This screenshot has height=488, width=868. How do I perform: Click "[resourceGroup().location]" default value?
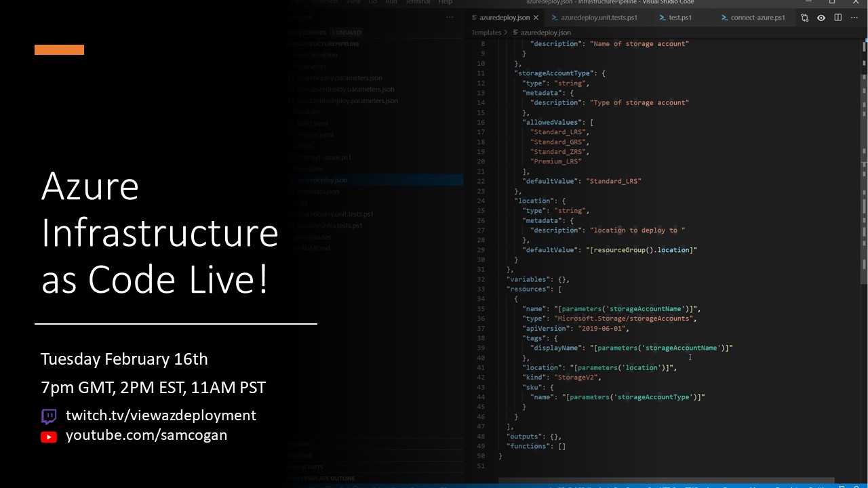[642, 250]
